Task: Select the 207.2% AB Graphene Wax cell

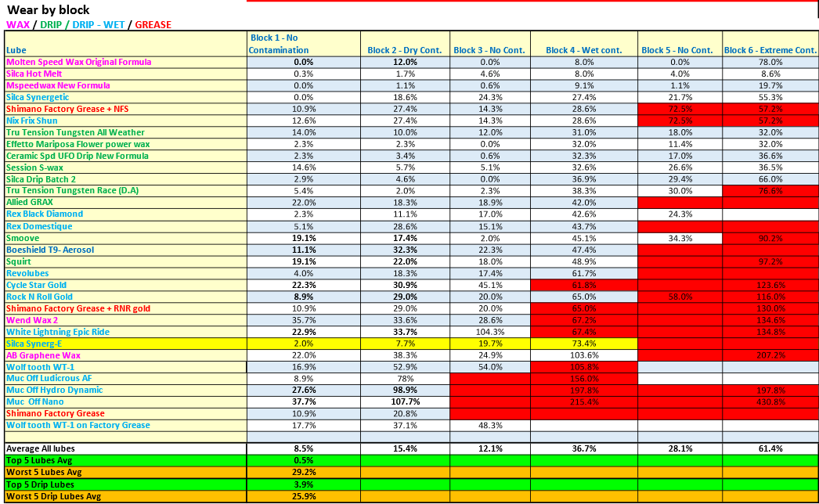Action: pyautogui.click(x=770, y=355)
